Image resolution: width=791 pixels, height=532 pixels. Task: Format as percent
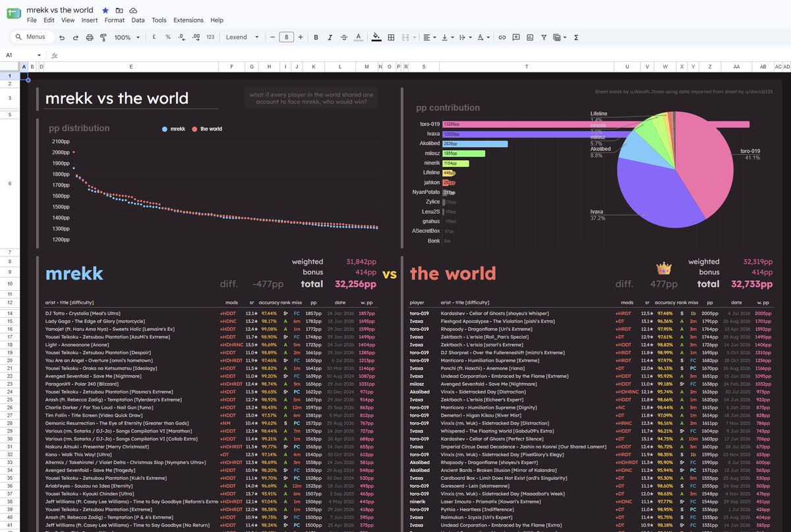pos(168,38)
